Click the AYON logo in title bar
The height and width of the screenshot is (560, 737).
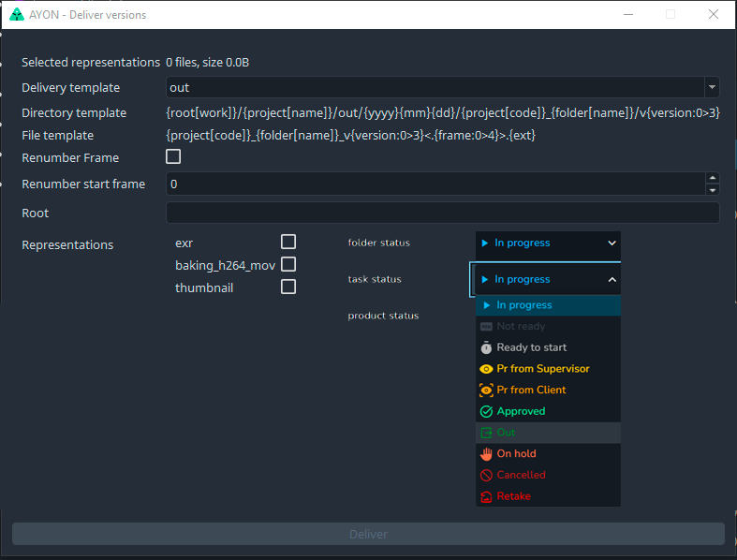click(17, 15)
